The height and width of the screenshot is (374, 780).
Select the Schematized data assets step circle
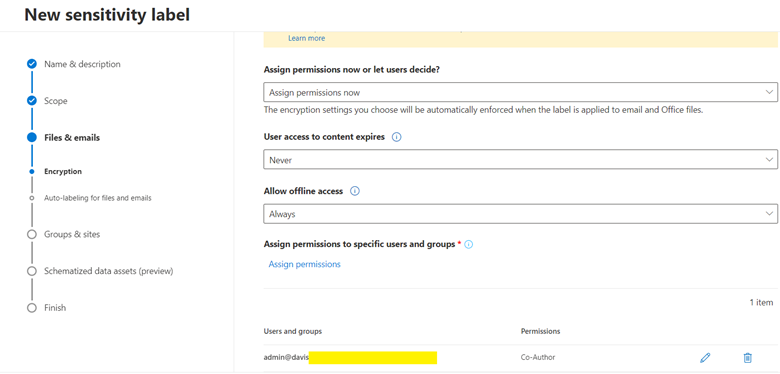pos(32,271)
